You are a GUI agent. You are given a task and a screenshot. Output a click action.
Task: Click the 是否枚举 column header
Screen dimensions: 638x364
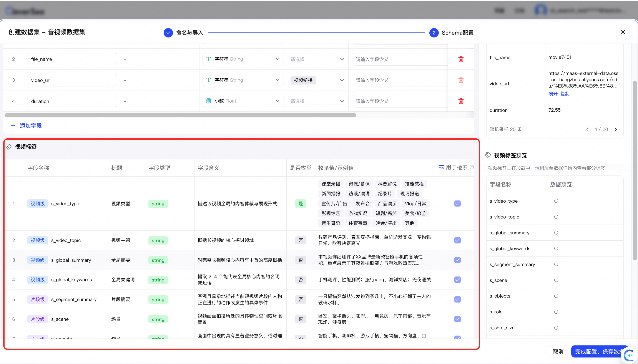301,168
